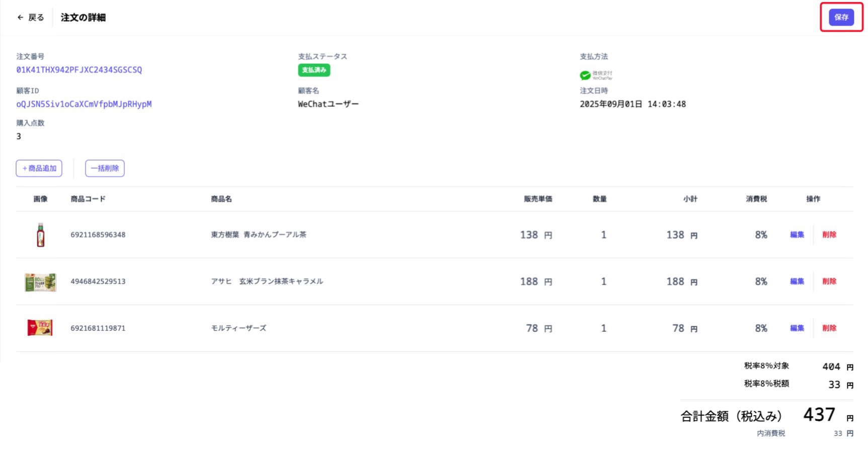Open the 玄米ブラン抹茶キャラメル product thumbnail

coord(40,282)
